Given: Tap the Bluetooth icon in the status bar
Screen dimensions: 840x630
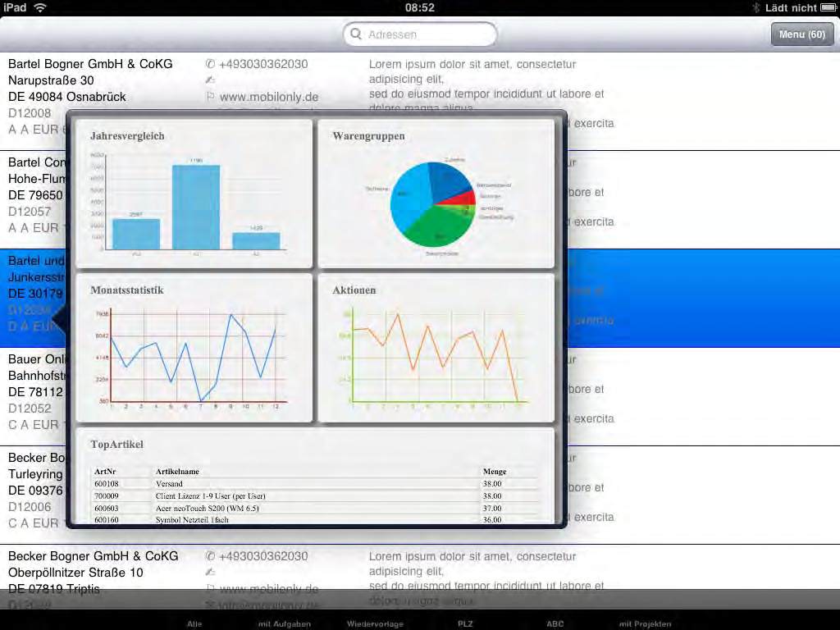Looking at the screenshot, I should [756, 7].
